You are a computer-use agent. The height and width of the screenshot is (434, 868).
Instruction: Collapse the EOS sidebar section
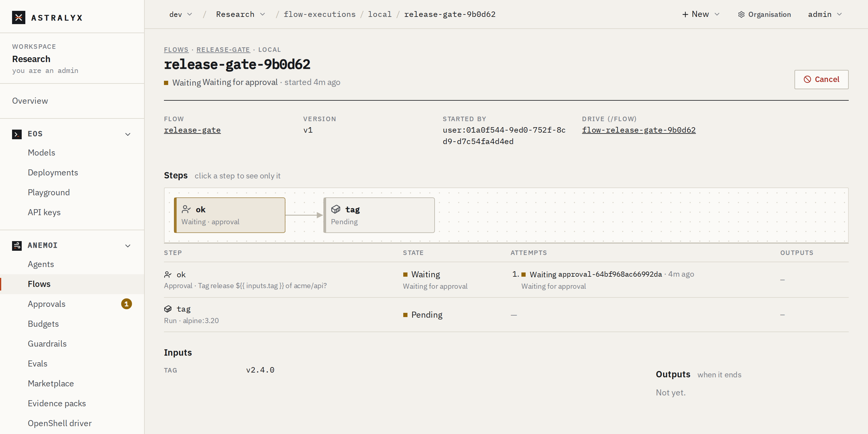coord(128,134)
